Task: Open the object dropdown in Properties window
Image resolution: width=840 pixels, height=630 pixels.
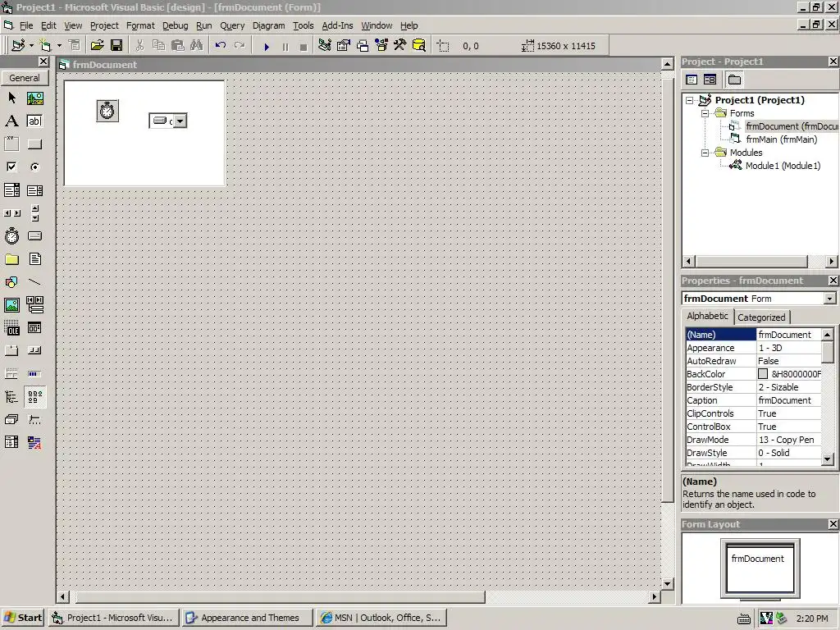Action: (x=830, y=299)
